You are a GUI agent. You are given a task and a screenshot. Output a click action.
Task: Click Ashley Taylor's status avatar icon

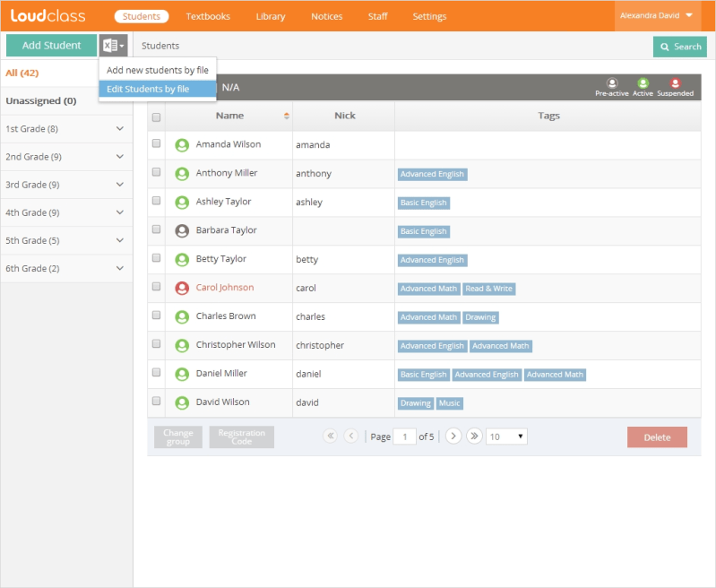pos(182,203)
